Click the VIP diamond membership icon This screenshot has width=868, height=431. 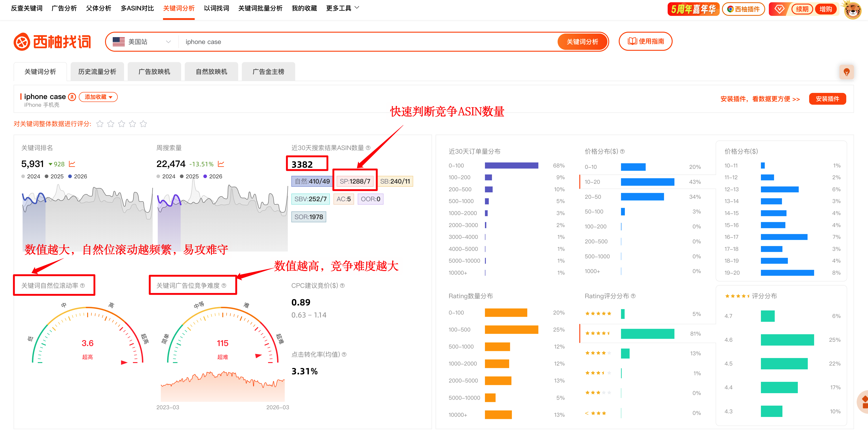point(779,9)
